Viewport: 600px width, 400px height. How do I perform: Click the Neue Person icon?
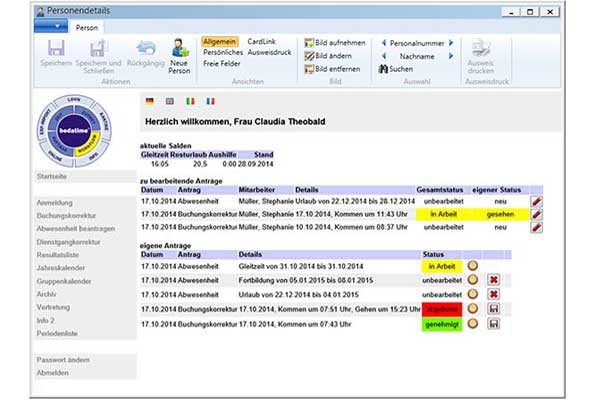tap(180, 48)
